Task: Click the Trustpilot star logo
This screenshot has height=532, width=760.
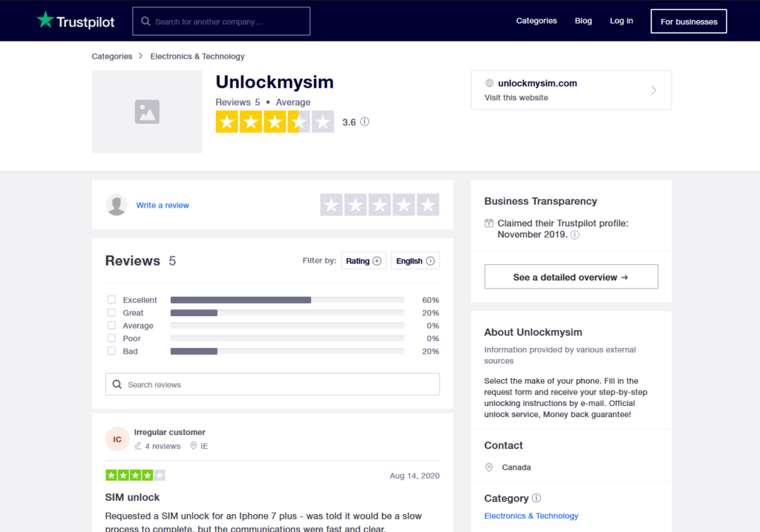Action: coord(45,20)
